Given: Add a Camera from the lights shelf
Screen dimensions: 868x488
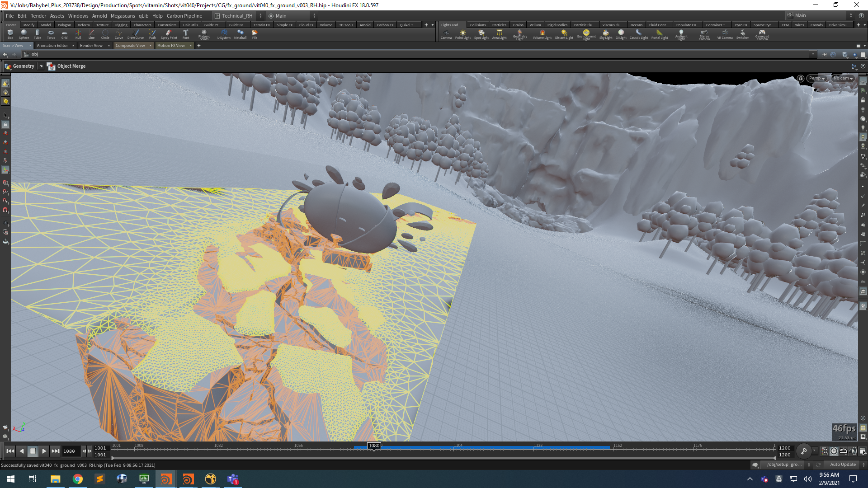Looking at the screenshot, I should 446,34.
